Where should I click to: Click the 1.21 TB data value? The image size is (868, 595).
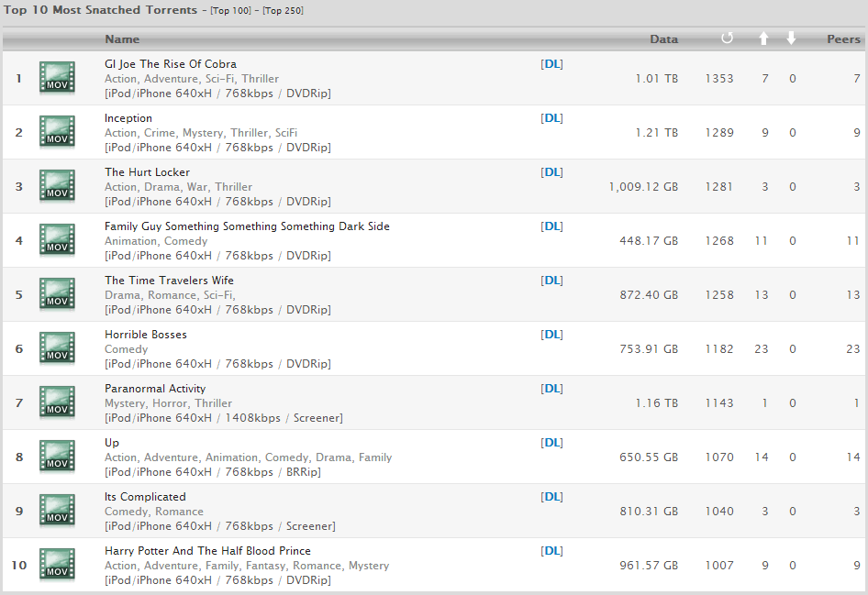[x=657, y=133]
